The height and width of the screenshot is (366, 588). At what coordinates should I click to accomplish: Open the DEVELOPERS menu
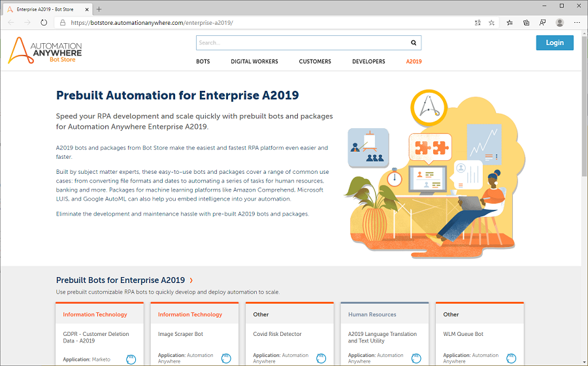368,61
